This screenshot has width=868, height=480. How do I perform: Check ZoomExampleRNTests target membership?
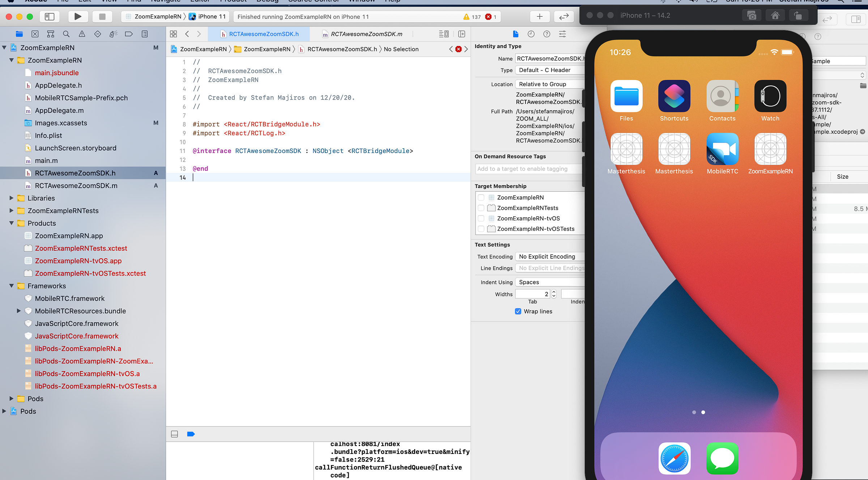481,208
